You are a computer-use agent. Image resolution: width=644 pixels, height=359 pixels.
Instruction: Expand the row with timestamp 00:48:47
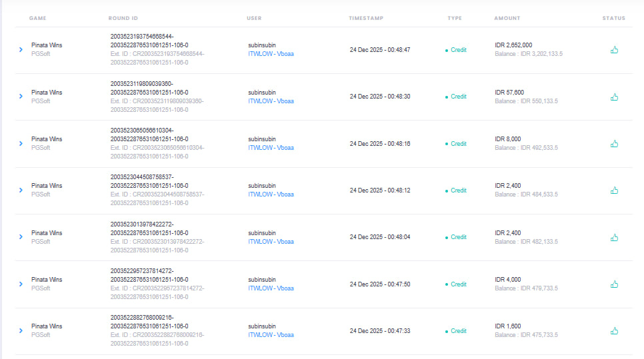[x=21, y=50]
